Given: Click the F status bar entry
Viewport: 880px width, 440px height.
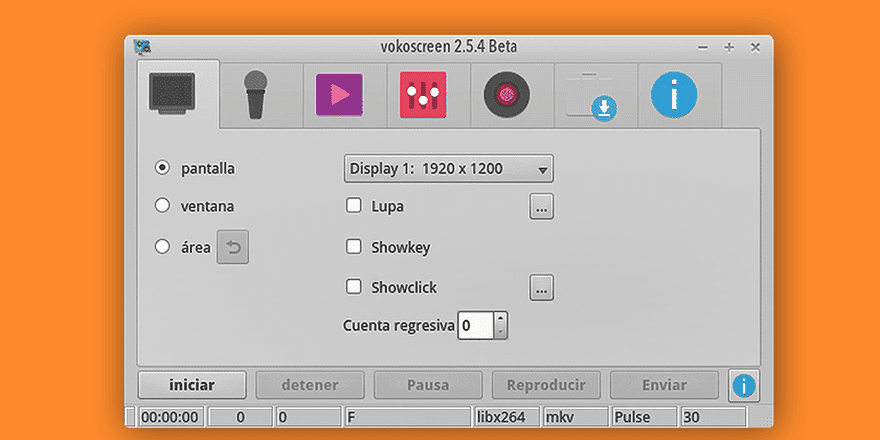Looking at the screenshot, I should click(407, 417).
